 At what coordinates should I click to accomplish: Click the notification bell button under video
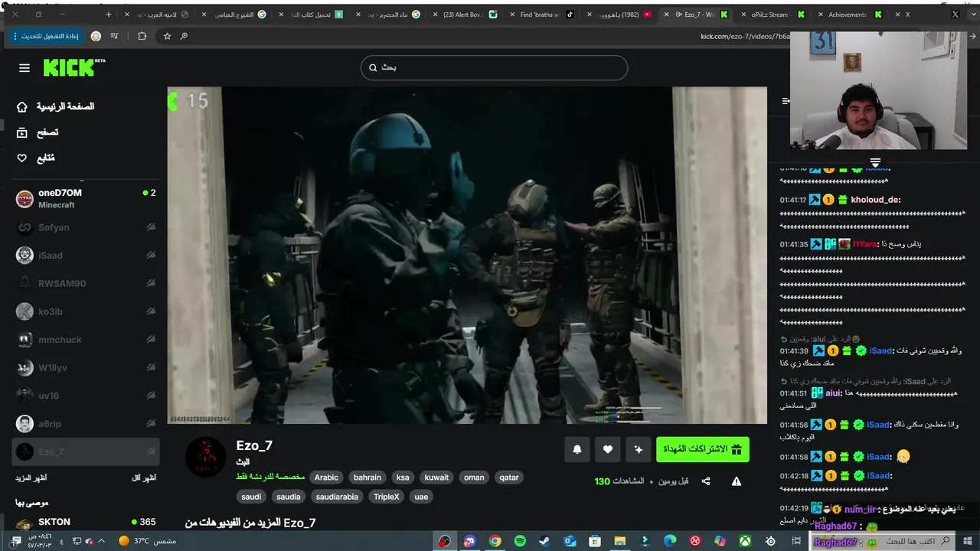point(577,449)
